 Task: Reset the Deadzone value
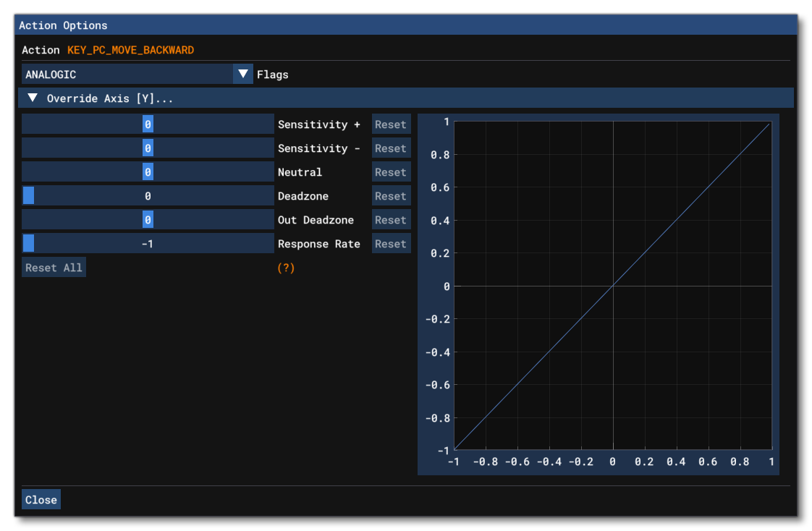pyautogui.click(x=391, y=196)
